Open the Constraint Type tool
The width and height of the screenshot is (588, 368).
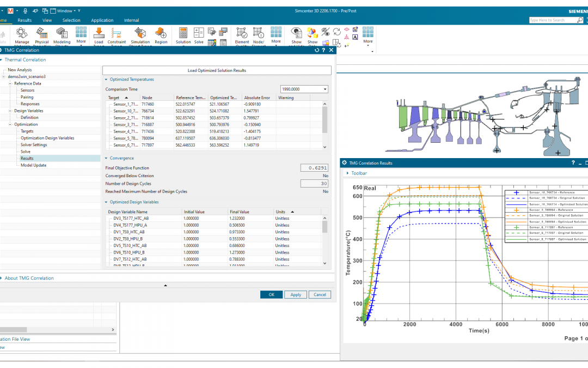117,36
